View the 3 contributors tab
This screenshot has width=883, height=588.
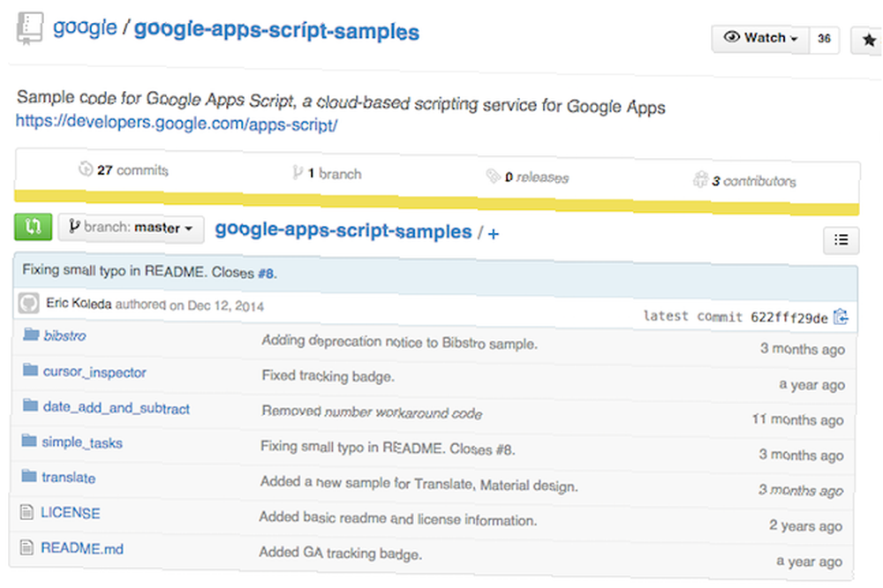(x=744, y=181)
